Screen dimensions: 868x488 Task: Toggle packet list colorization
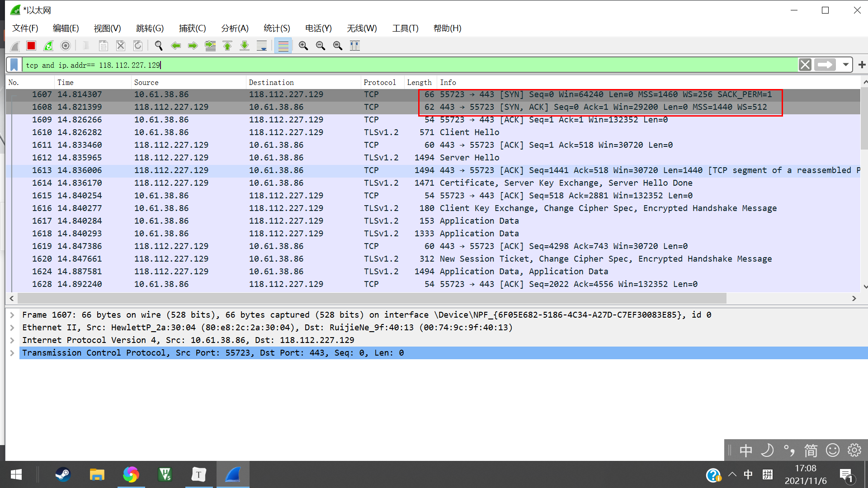point(283,46)
